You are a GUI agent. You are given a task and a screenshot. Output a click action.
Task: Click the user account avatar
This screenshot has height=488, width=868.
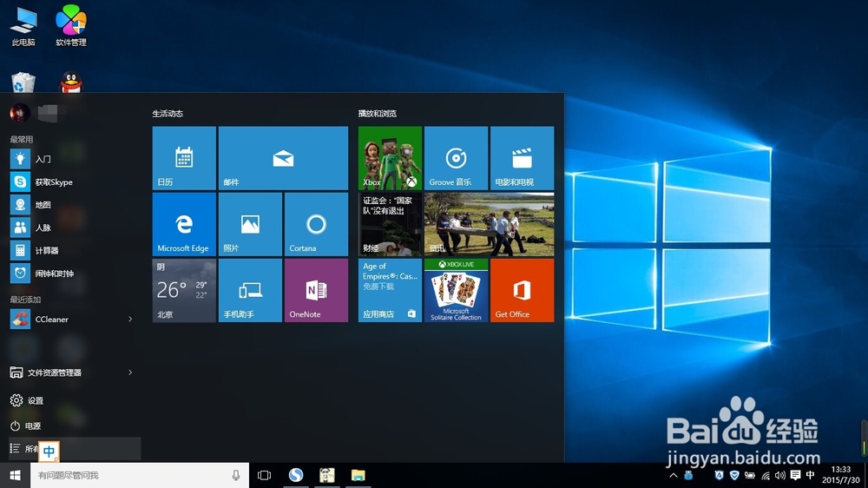point(20,113)
